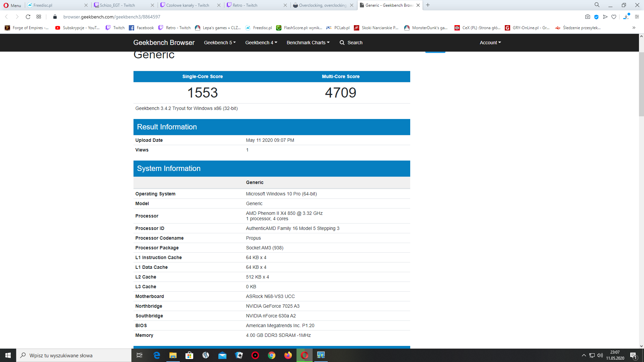The width and height of the screenshot is (644, 362).
Task: Expand the Geekbench 4 dropdown
Action: [x=261, y=43]
